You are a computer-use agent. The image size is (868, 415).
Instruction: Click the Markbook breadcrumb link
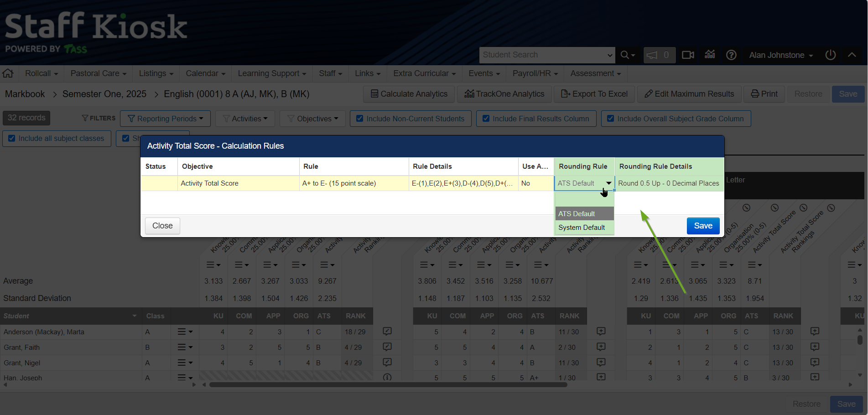pyautogui.click(x=25, y=94)
